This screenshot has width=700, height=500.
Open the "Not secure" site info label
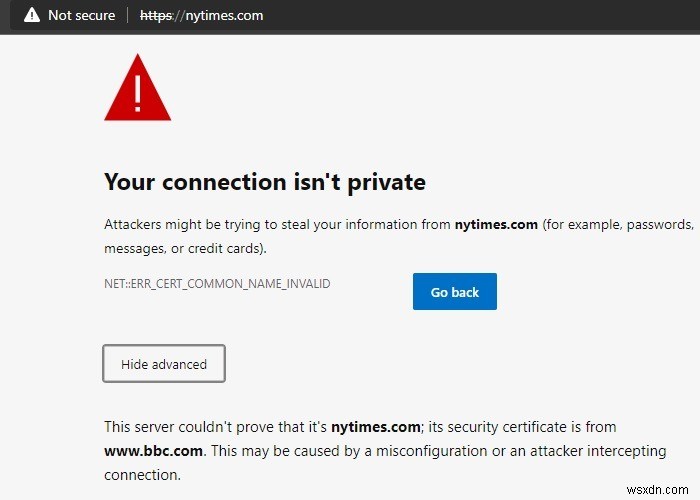81,16
